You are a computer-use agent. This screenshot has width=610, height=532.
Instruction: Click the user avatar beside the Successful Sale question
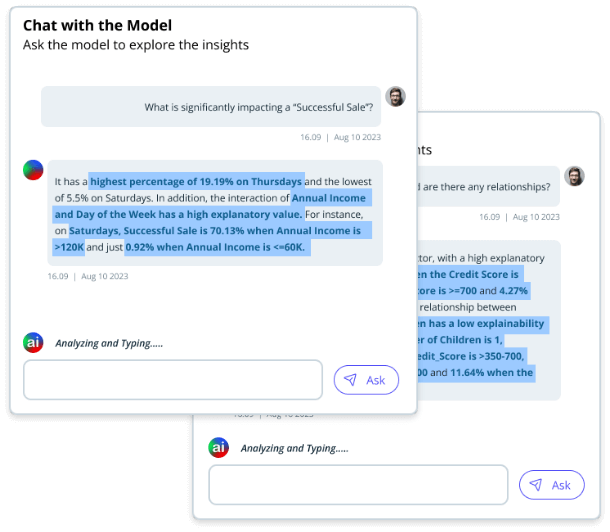[396, 97]
